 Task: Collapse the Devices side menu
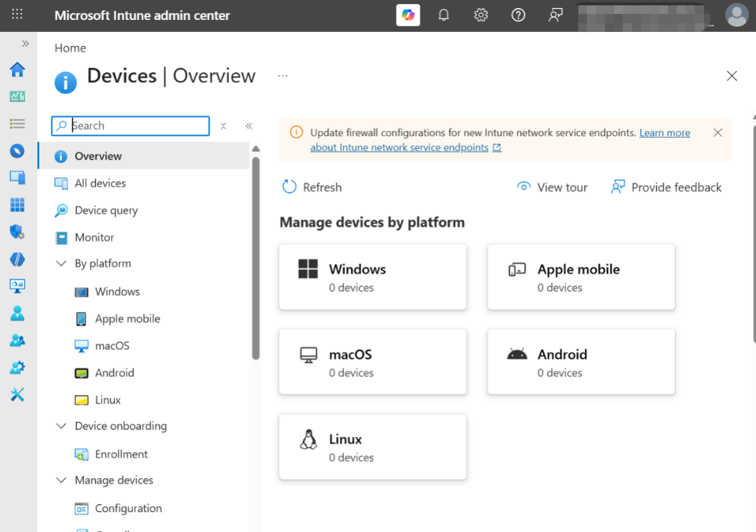249,126
